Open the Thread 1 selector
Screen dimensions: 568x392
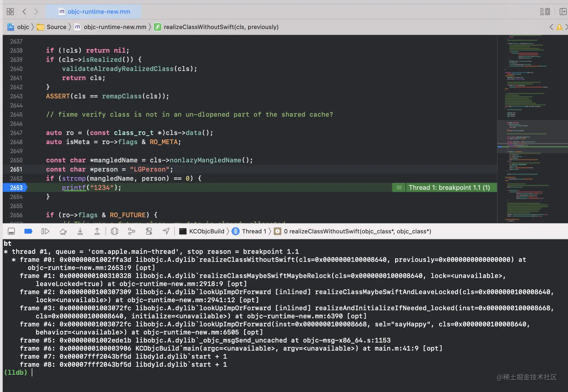tap(254, 231)
